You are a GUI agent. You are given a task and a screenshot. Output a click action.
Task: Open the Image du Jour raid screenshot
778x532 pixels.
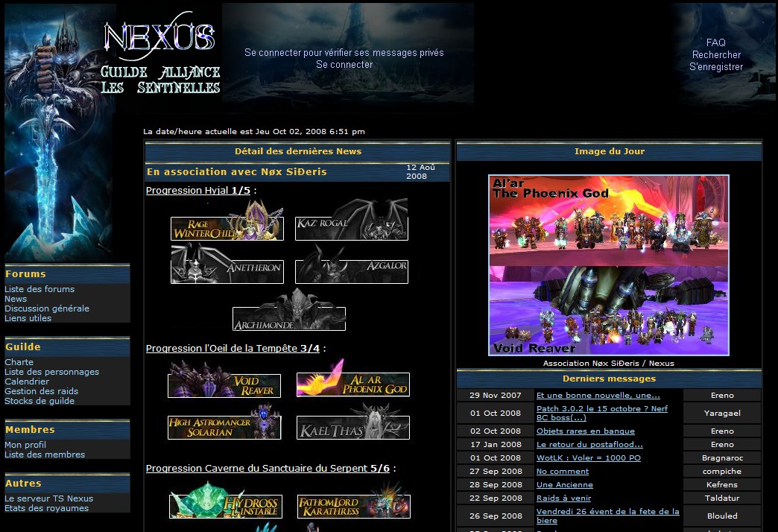pos(608,265)
